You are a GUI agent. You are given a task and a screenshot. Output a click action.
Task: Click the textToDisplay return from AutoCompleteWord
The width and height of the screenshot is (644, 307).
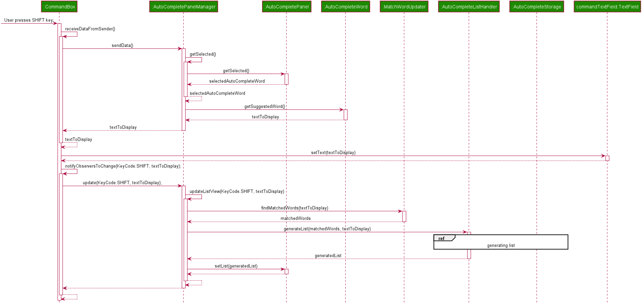[x=265, y=117]
